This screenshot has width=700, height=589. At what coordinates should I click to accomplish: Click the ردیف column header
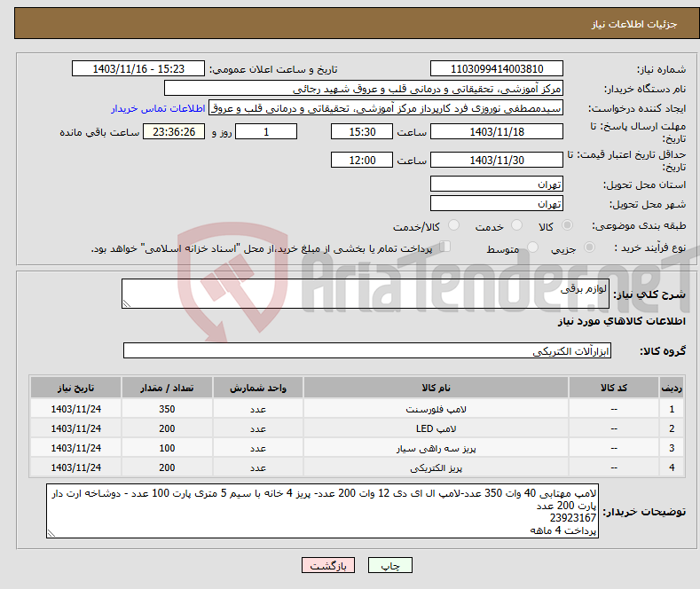[672, 388]
